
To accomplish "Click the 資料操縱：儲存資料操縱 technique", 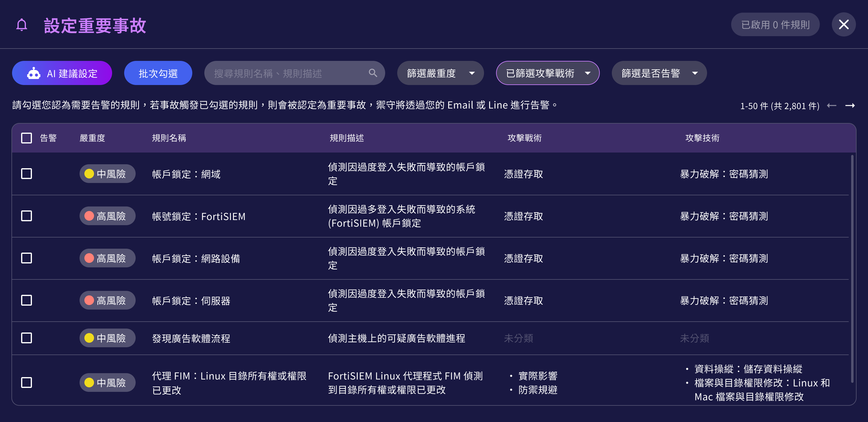I will click(x=748, y=369).
